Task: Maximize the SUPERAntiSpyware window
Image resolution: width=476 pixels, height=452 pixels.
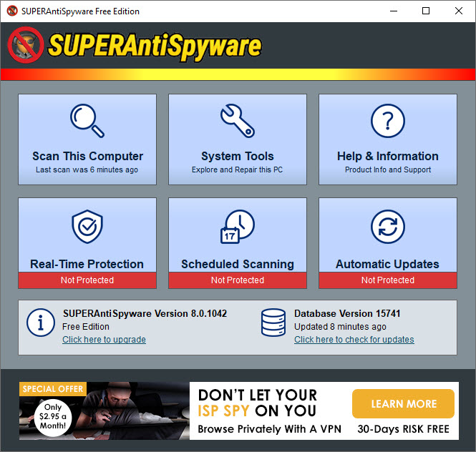Action: pos(426,11)
